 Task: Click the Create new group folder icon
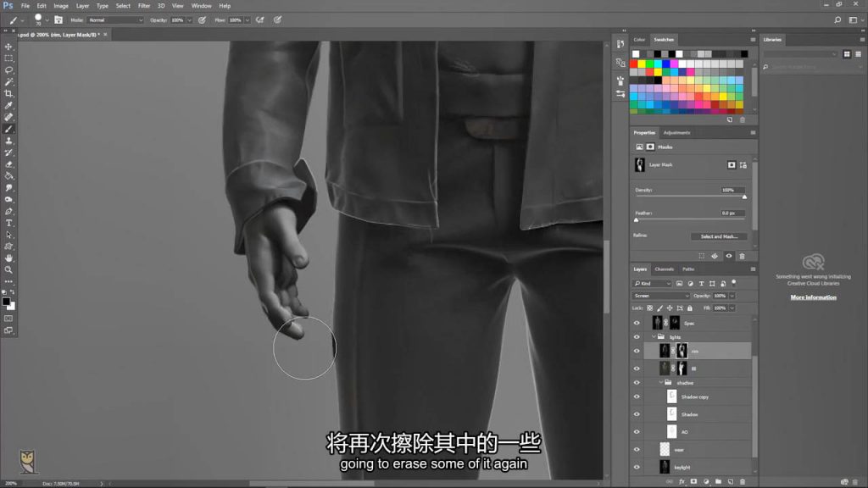(718, 482)
